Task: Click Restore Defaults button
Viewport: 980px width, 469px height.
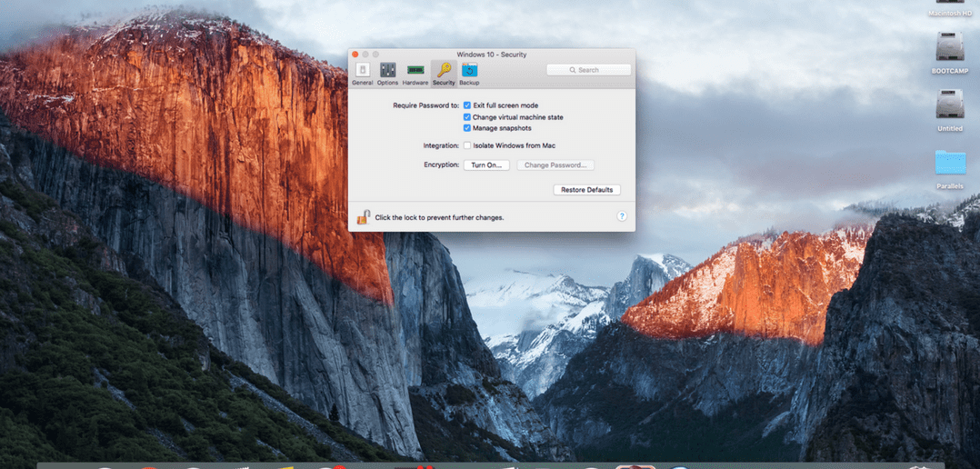Action: [586, 190]
